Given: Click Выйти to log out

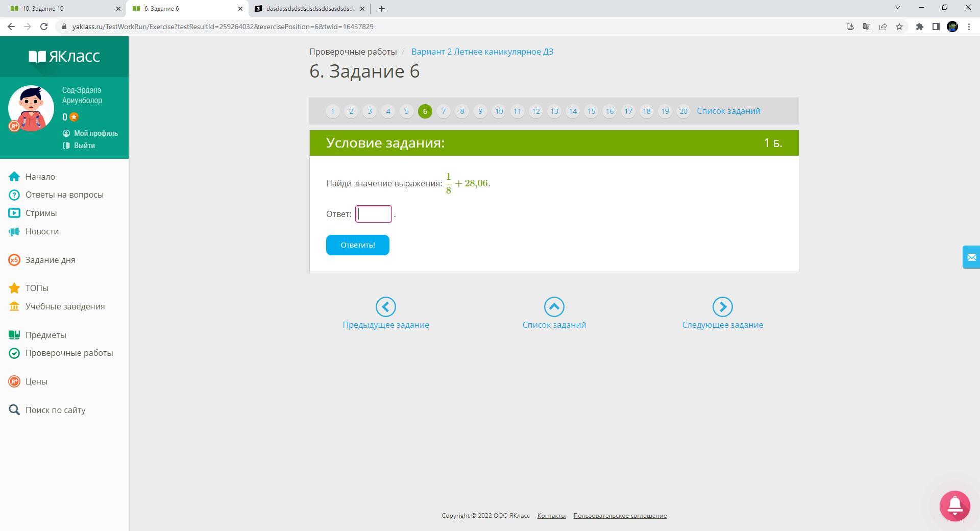Looking at the screenshot, I should pyautogui.click(x=79, y=146).
